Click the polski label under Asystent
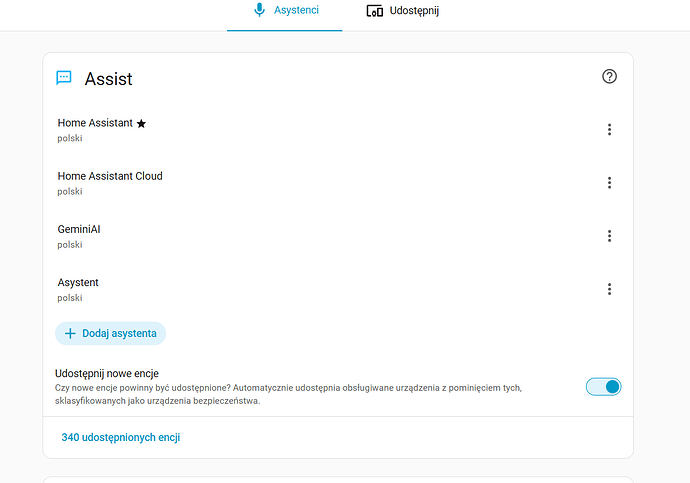 [70, 298]
